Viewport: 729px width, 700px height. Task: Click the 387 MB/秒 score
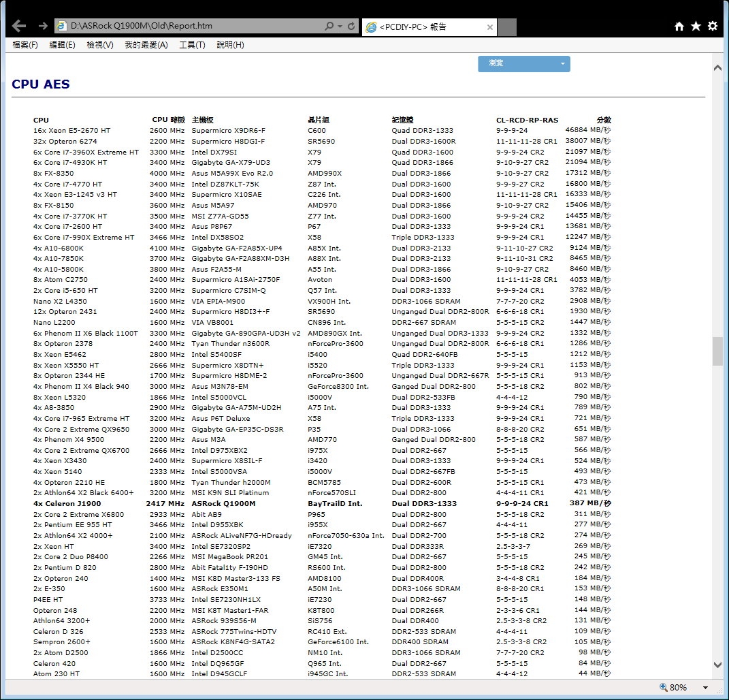point(590,503)
